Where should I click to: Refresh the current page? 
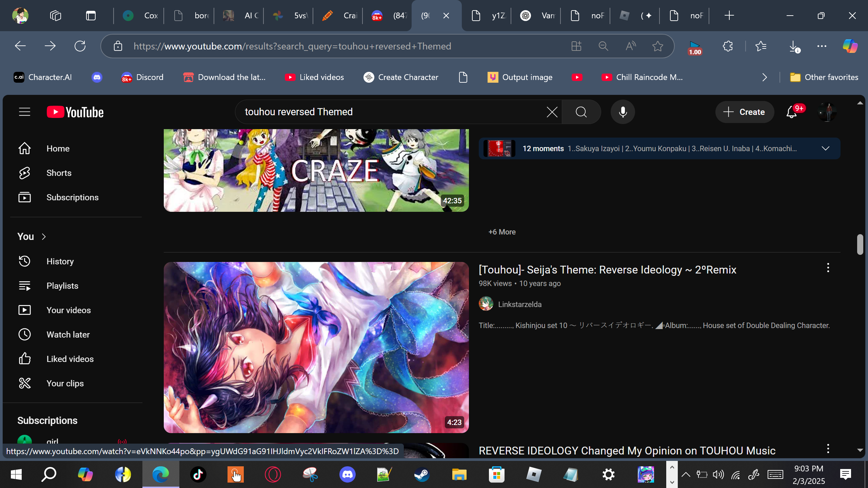80,46
